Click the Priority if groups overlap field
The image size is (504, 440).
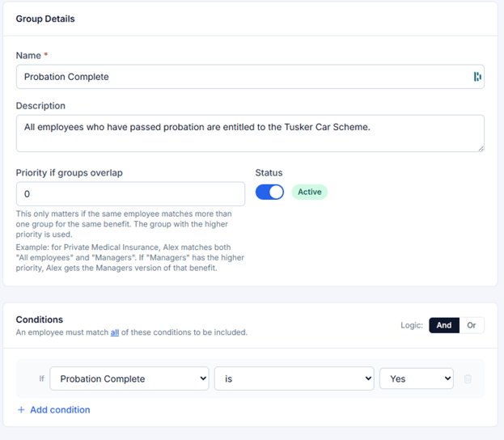[130, 194]
